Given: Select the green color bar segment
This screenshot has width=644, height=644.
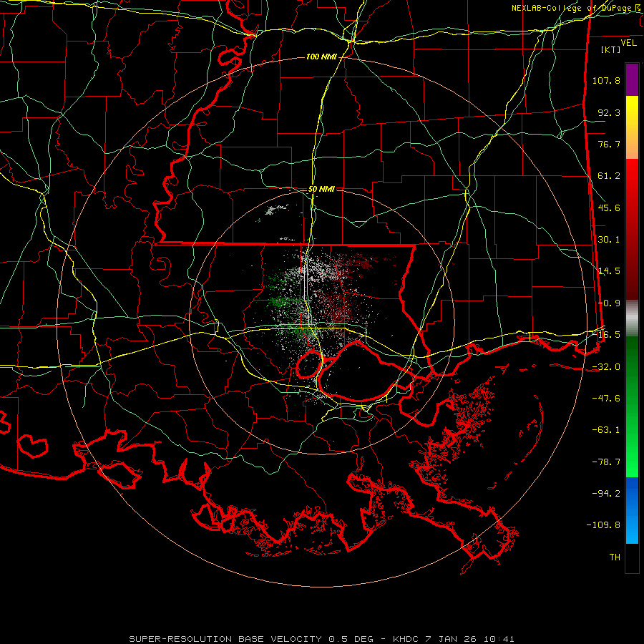Looking at the screenshot, I should pos(632,406).
